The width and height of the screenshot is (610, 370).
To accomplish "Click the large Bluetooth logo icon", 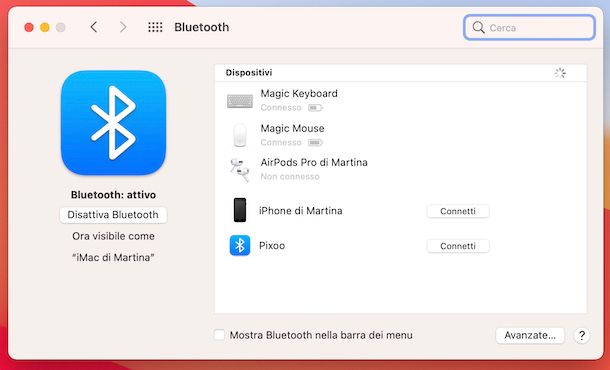I will pos(113,123).
